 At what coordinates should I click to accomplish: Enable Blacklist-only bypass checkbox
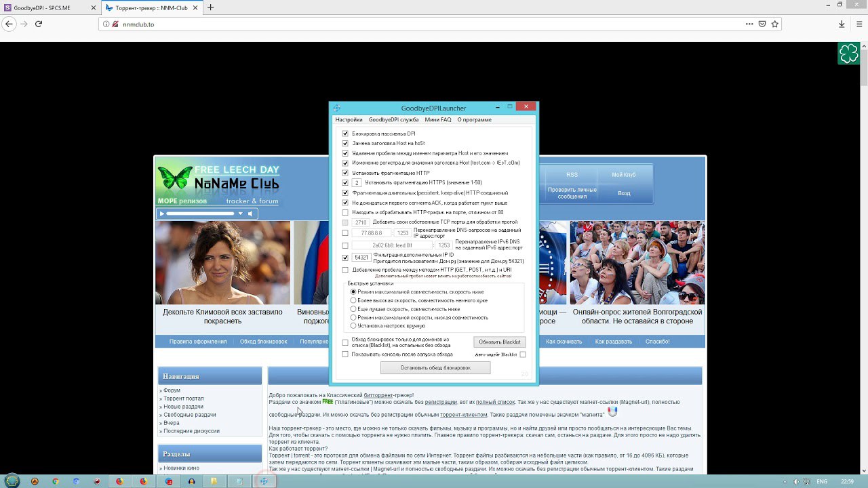(345, 342)
